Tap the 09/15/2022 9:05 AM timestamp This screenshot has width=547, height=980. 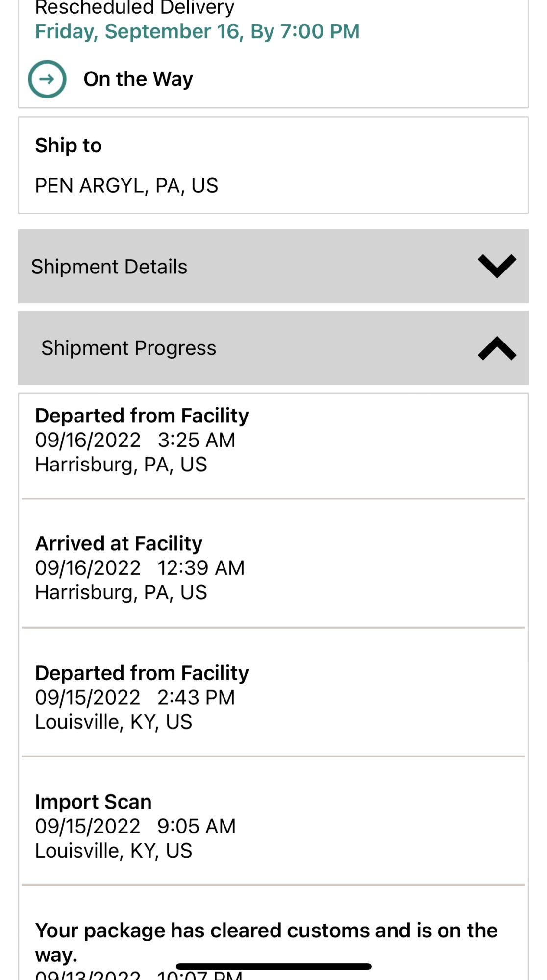pyautogui.click(x=135, y=826)
